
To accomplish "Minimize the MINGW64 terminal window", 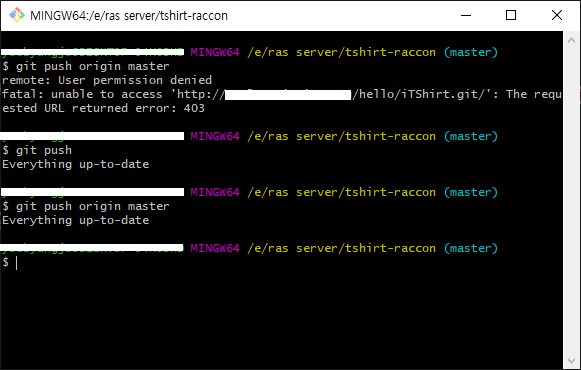I will 466,15.
